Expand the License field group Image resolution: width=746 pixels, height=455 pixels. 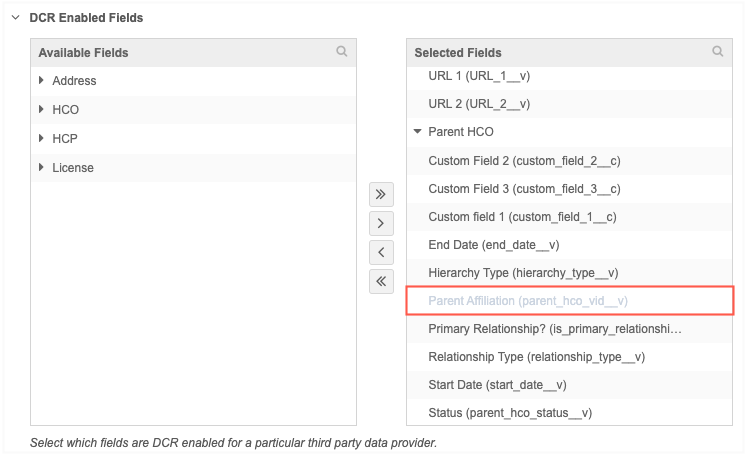tap(42, 168)
